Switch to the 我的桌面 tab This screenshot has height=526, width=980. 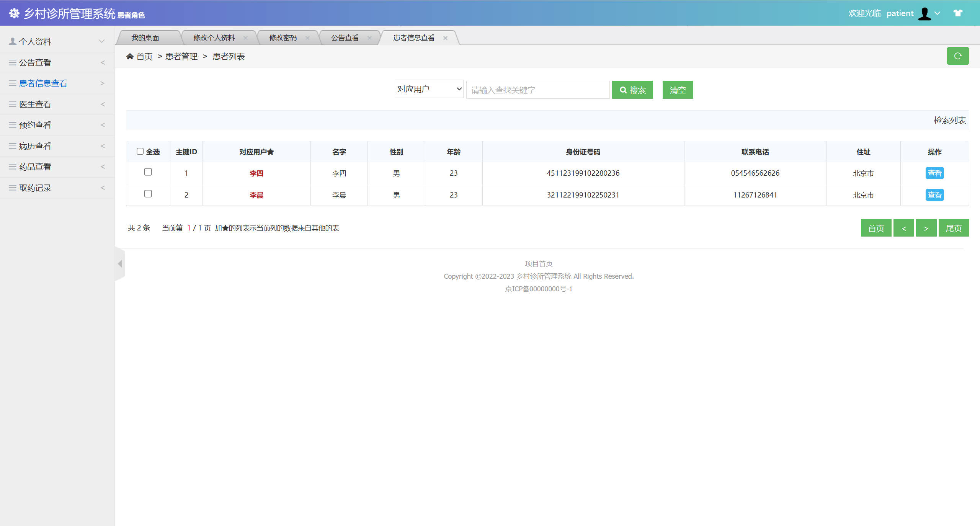tap(145, 38)
